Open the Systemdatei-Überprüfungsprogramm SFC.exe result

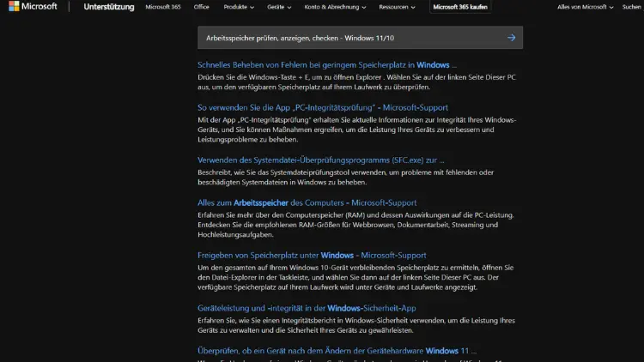tap(321, 160)
